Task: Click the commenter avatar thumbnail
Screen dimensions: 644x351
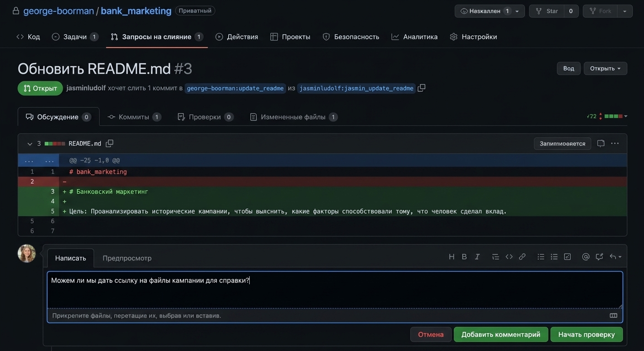Action: [x=27, y=253]
